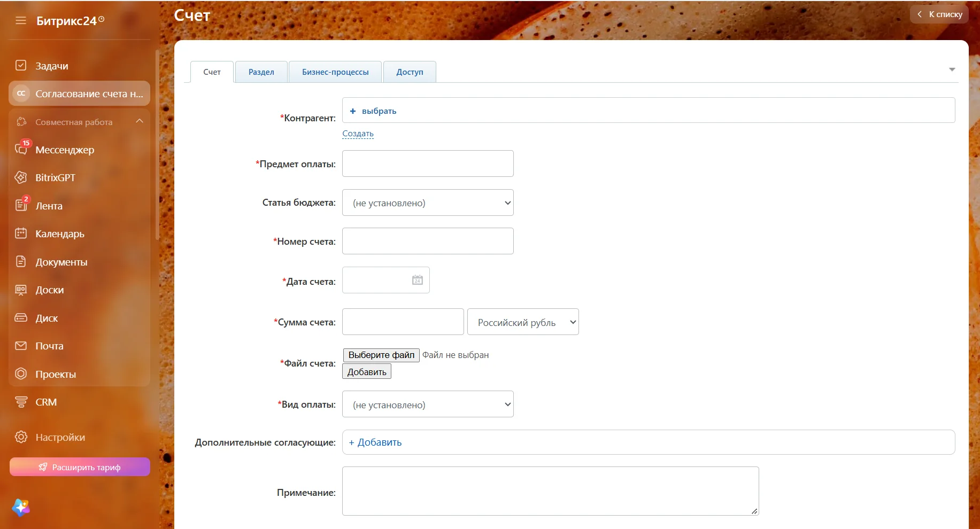Image resolution: width=980 pixels, height=529 pixels.
Task: Click the Расширить тариф button
Action: [x=80, y=467]
